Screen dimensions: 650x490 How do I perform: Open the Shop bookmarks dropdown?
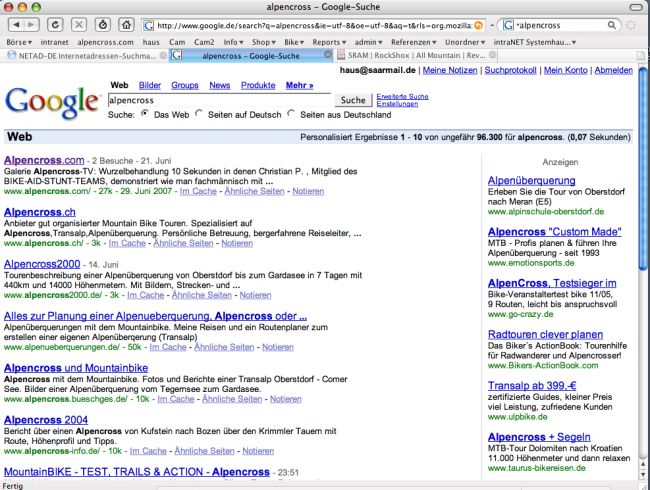pos(264,42)
